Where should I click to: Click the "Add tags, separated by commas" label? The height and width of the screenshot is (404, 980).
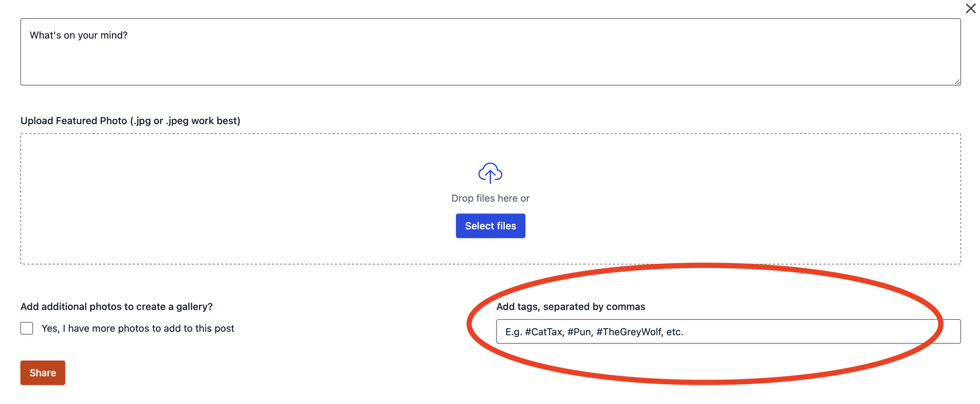tap(571, 306)
